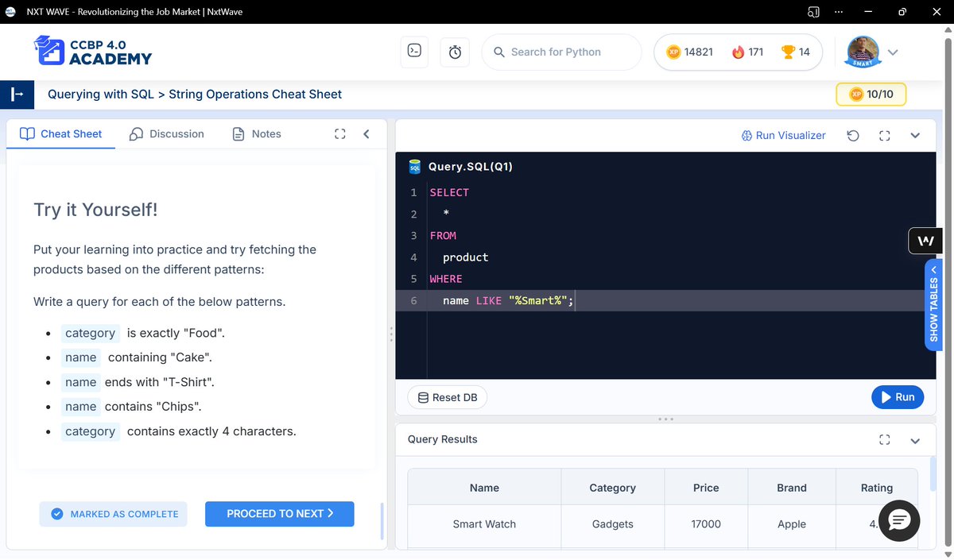Viewport: 954px width, 560px height.
Task: Switch to the Cheat Sheet tab
Action: point(61,133)
